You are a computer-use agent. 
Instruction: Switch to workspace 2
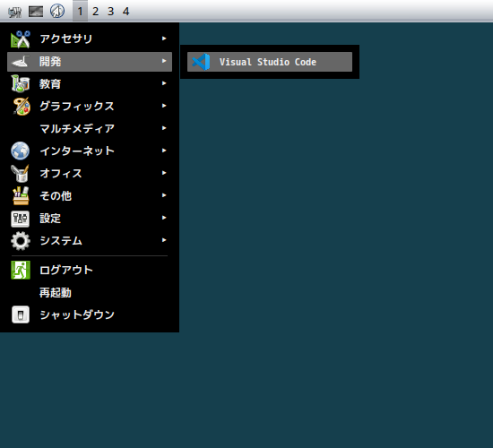click(x=96, y=12)
